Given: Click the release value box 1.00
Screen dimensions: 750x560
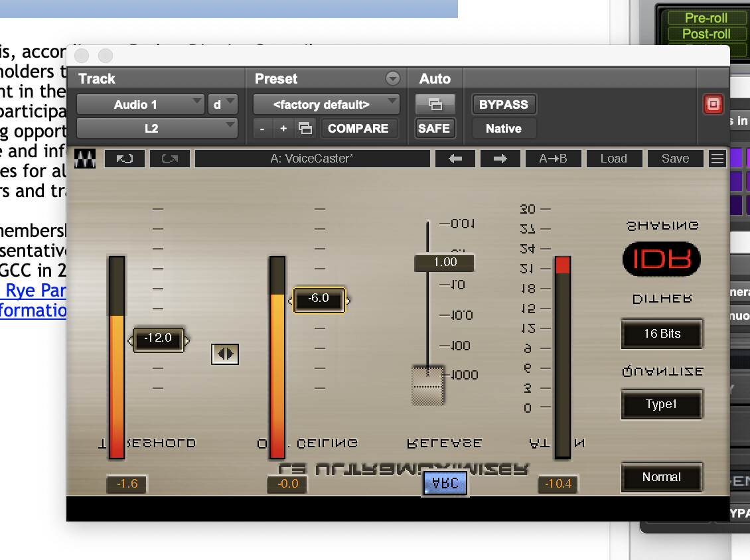Looking at the screenshot, I should (444, 263).
